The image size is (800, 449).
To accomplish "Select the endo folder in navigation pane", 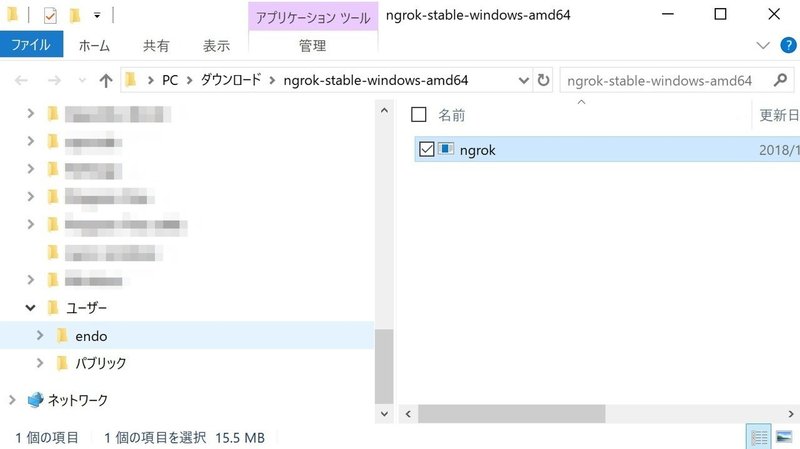I will point(91,336).
